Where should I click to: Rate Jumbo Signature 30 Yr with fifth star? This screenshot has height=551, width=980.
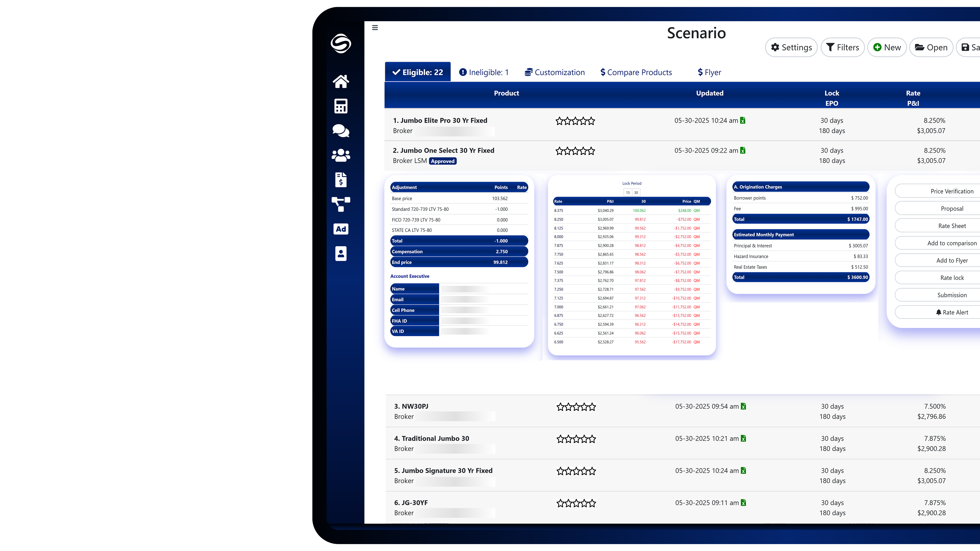pos(592,472)
